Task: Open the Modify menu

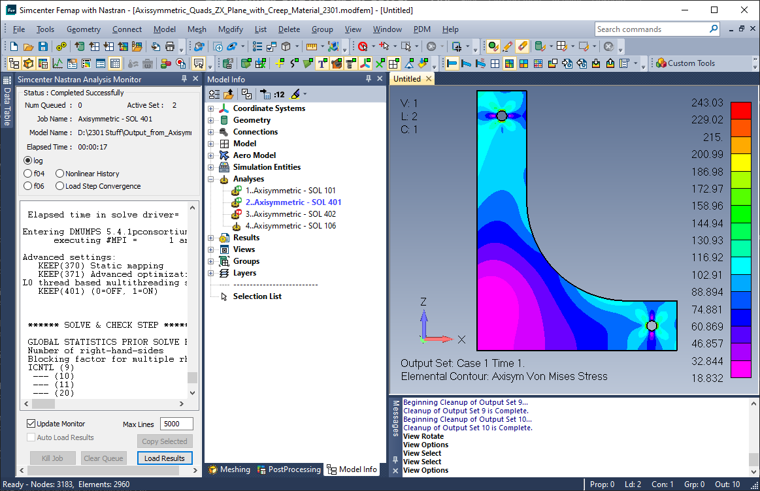Action: pos(231,29)
